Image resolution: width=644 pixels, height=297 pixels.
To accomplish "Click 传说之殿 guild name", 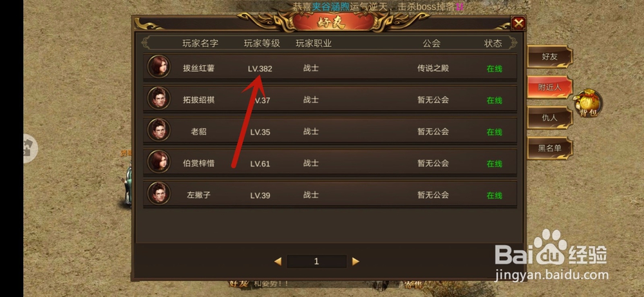I will click(433, 68).
